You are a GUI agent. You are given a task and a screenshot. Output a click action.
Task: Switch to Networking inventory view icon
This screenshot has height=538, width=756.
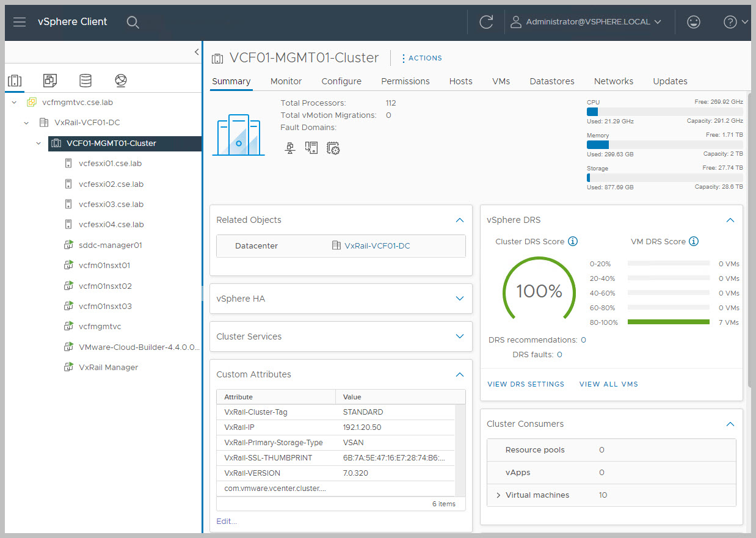[121, 81]
